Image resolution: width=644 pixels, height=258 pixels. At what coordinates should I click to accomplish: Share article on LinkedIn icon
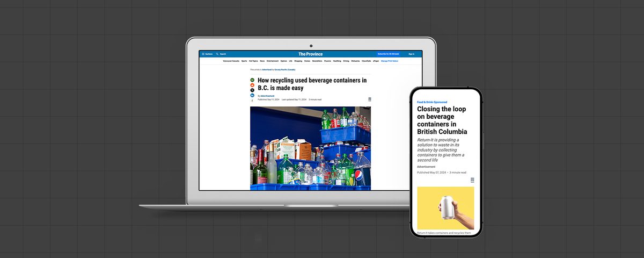click(252, 95)
